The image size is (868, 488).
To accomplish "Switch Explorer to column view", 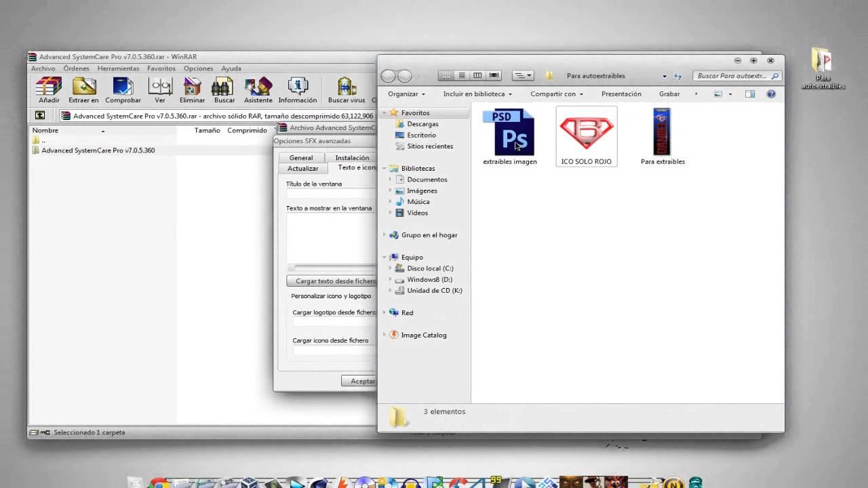I will (x=477, y=75).
